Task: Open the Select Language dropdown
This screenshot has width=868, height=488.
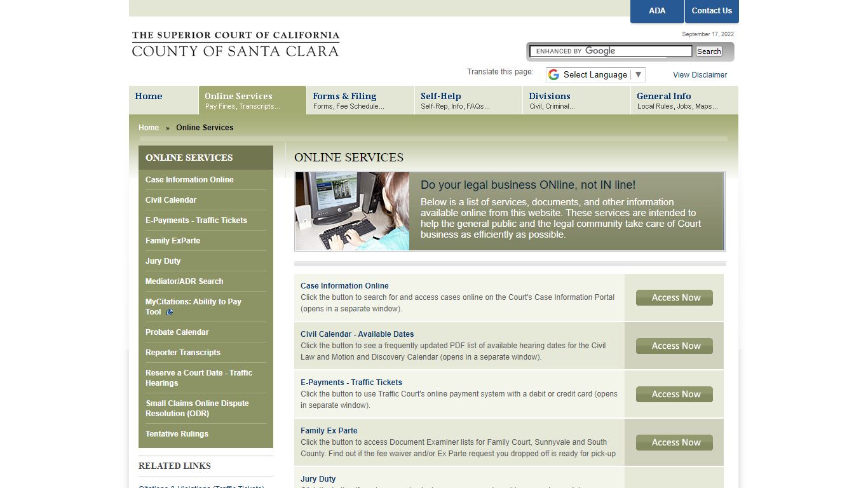Action: pos(595,75)
